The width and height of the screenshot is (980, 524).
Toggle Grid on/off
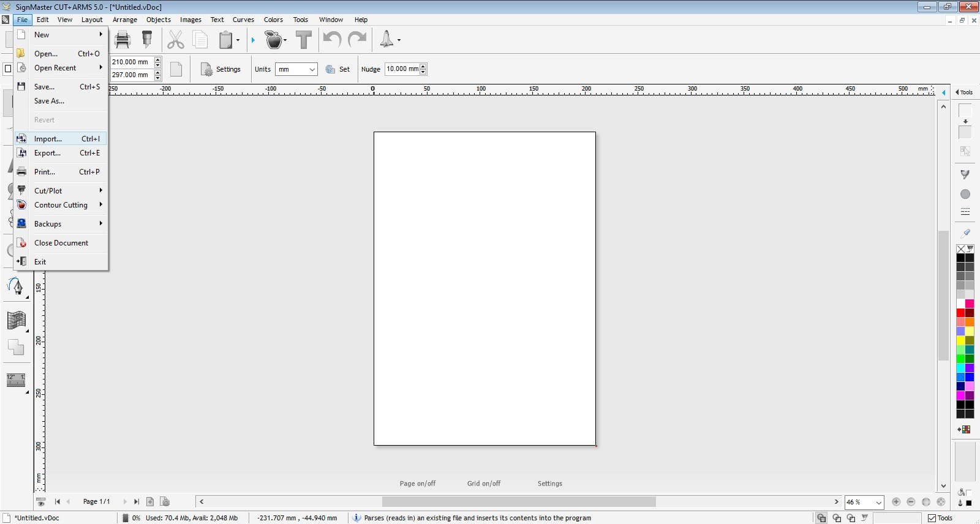tap(484, 484)
